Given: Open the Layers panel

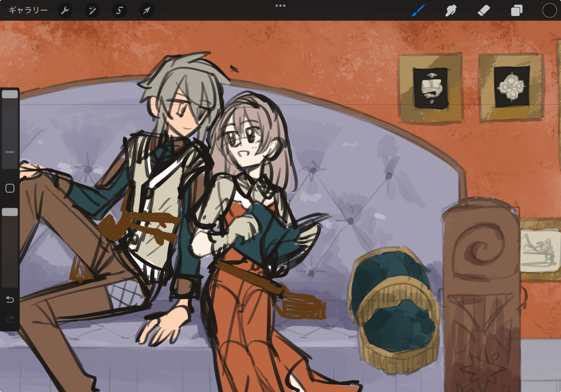Looking at the screenshot, I should (x=517, y=11).
